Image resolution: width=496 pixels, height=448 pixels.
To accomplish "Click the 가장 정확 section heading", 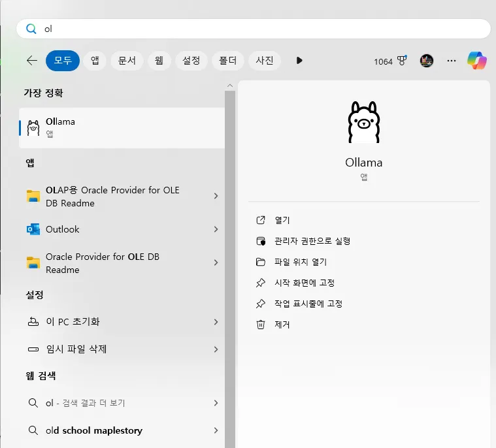I will [43, 93].
